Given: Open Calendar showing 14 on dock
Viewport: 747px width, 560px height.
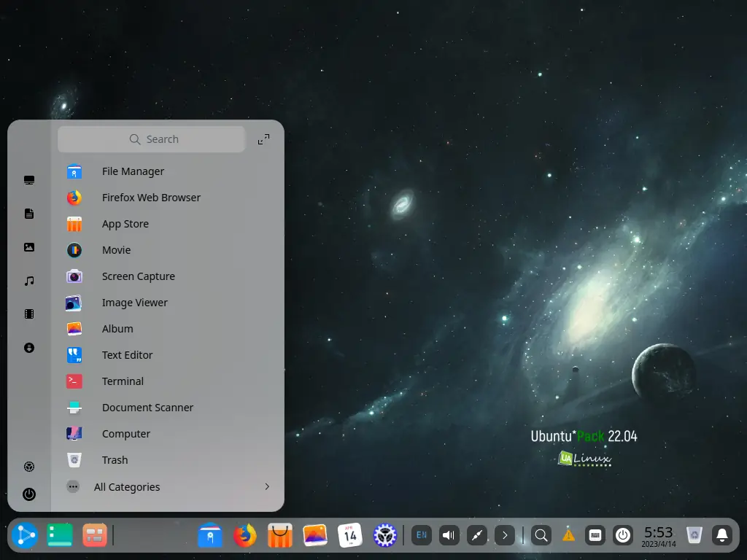Looking at the screenshot, I should tap(349, 535).
